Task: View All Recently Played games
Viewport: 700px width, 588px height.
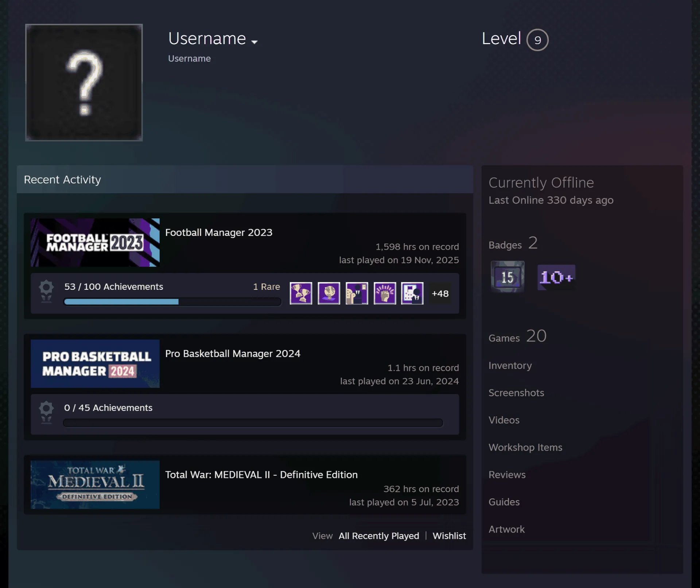Action: 379,536
